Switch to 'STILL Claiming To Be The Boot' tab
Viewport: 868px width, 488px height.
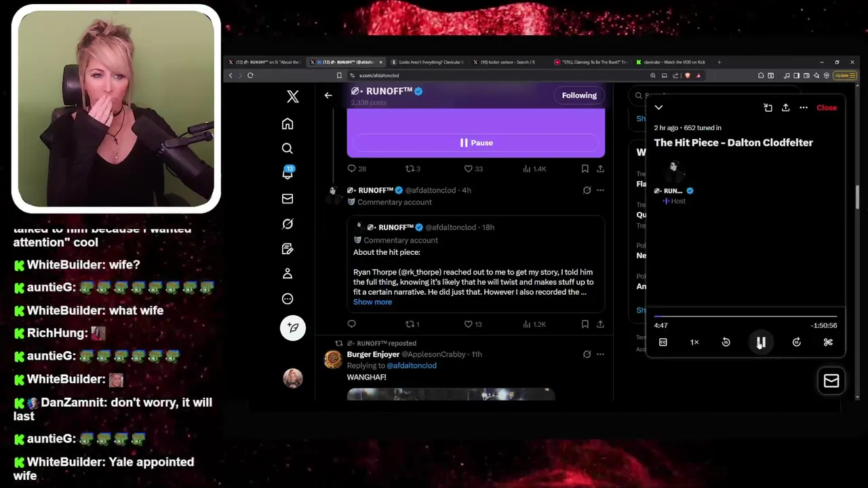tap(590, 62)
